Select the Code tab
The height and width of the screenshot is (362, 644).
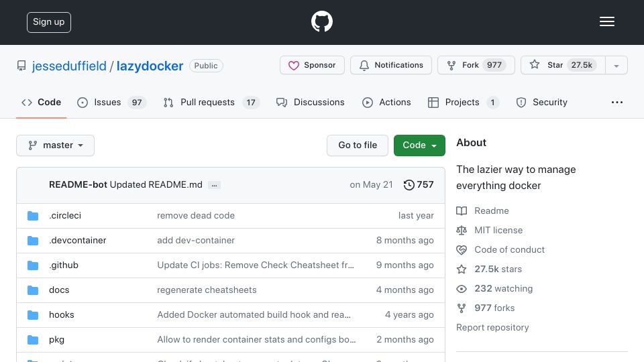pyautogui.click(x=41, y=102)
